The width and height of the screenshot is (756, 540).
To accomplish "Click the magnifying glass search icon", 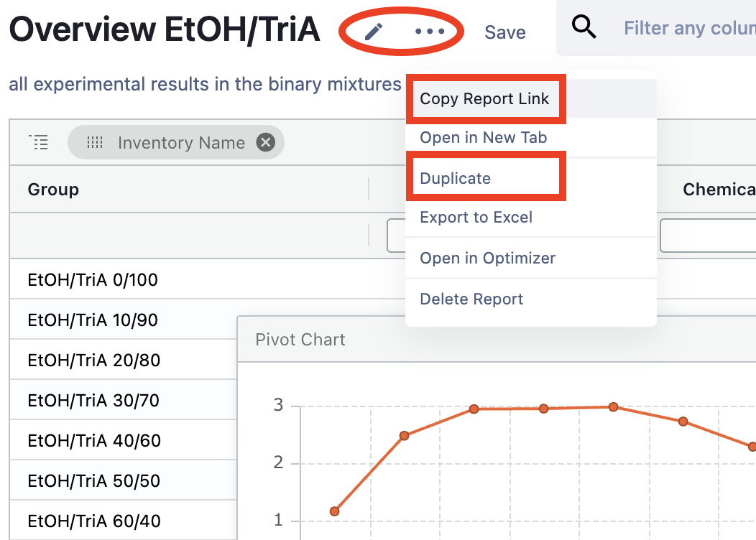I will (584, 28).
